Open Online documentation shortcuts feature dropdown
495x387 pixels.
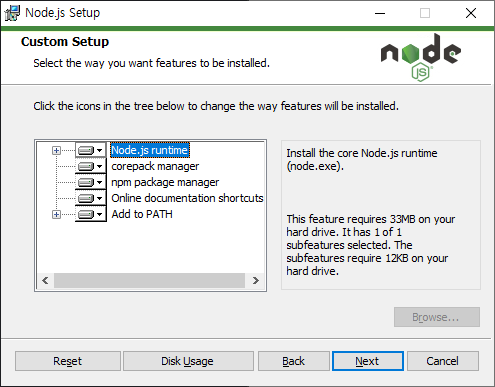tap(90, 198)
